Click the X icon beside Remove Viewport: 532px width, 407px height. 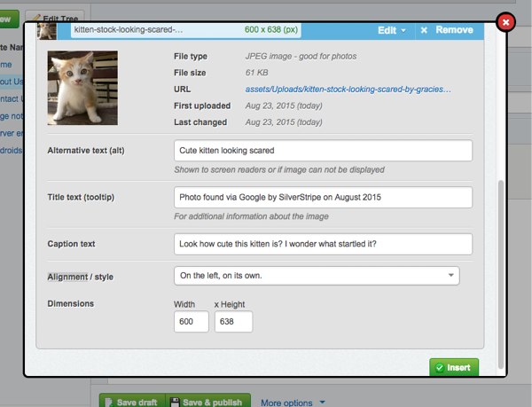[x=424, y=30]
